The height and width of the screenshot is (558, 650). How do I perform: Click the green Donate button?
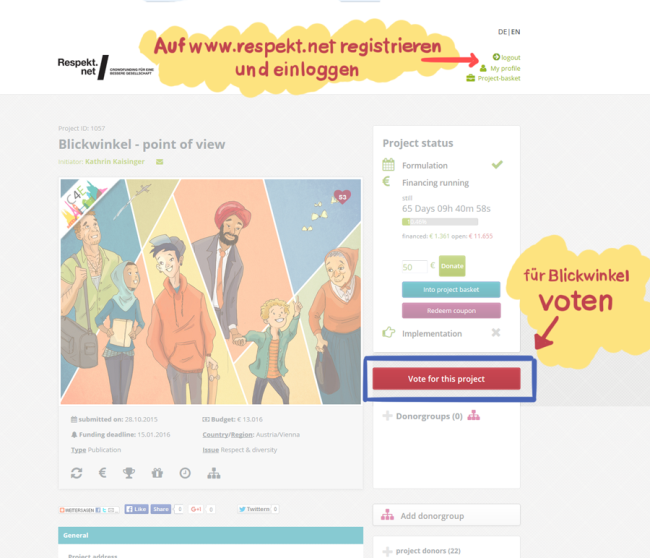(x=452, y=266)
